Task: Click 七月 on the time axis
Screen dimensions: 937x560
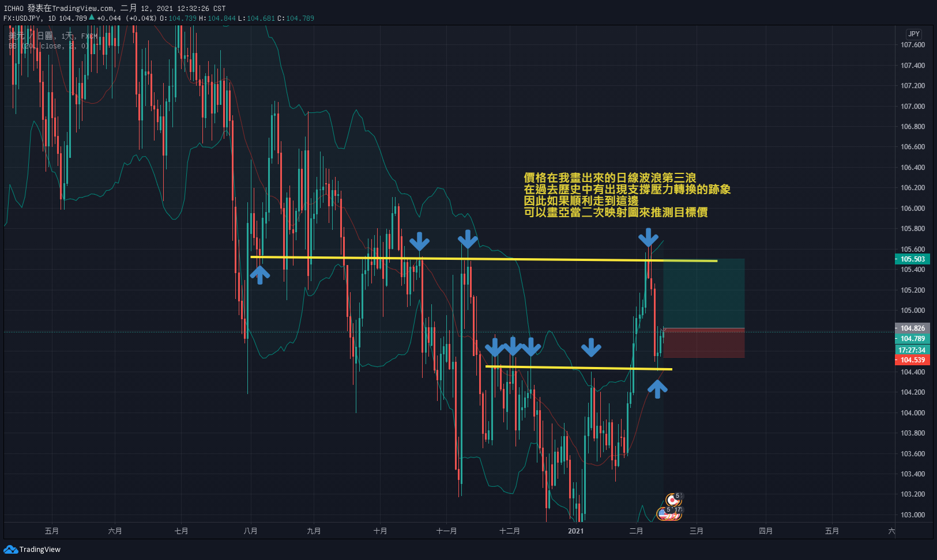Action: coord(181,531)
